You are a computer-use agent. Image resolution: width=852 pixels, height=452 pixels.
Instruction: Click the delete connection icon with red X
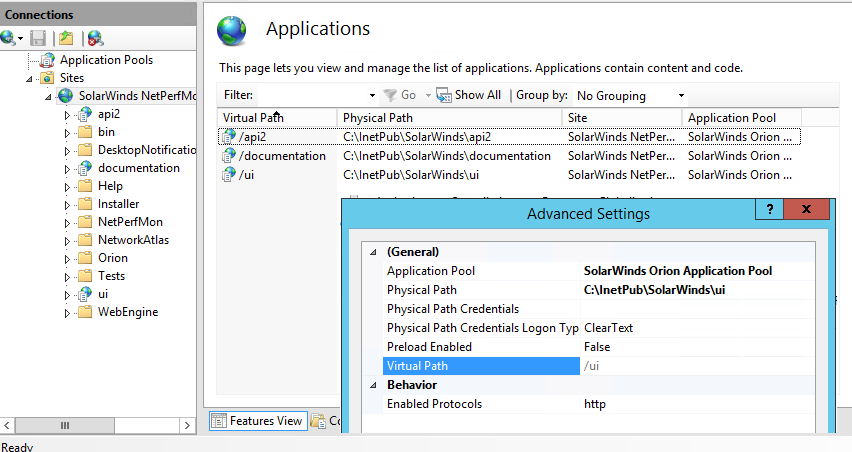[x=95, y=38]
